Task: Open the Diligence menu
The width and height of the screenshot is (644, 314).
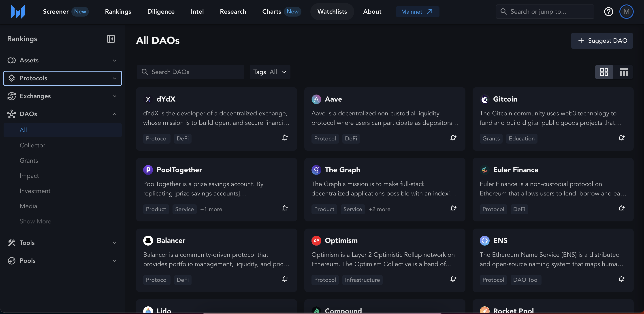Action: 161,11
